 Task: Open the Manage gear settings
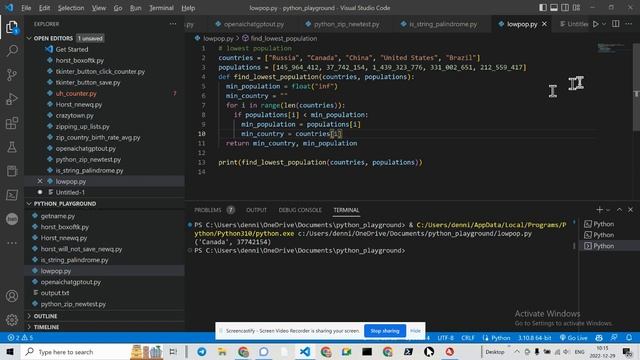pyautogui.click(x=12, y=320)
